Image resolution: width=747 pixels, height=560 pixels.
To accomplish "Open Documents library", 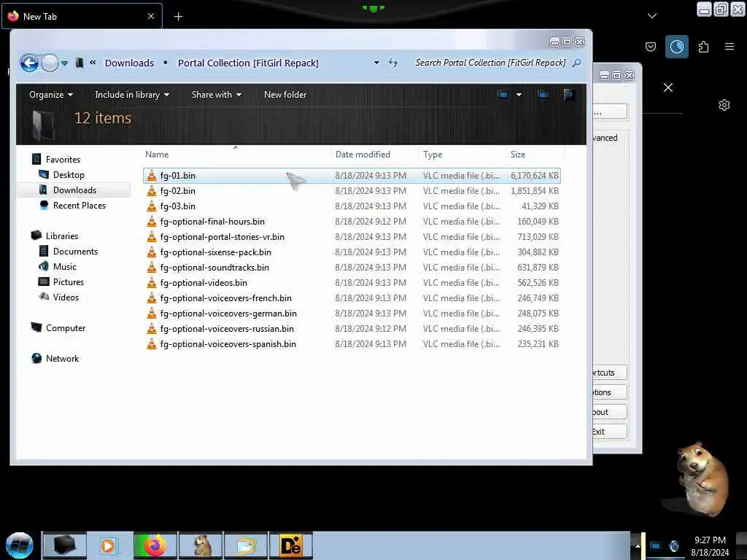I will (75, 252).
